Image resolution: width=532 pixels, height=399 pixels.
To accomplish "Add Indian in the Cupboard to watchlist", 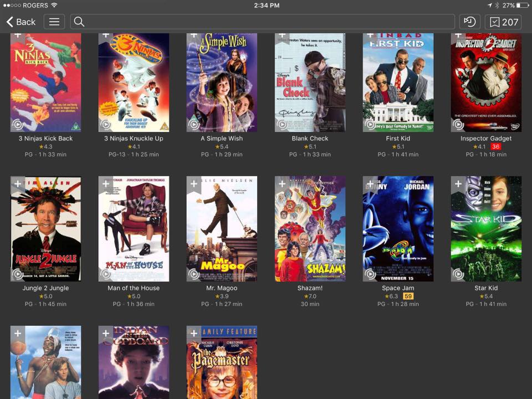I will [105, 334].
